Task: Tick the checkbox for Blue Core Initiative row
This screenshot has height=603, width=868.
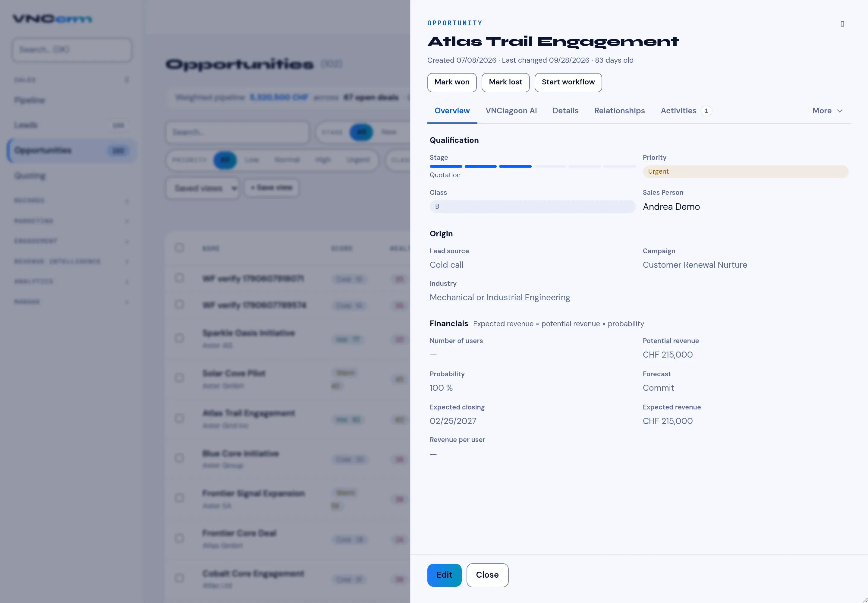Action: [x=179, y=458]
